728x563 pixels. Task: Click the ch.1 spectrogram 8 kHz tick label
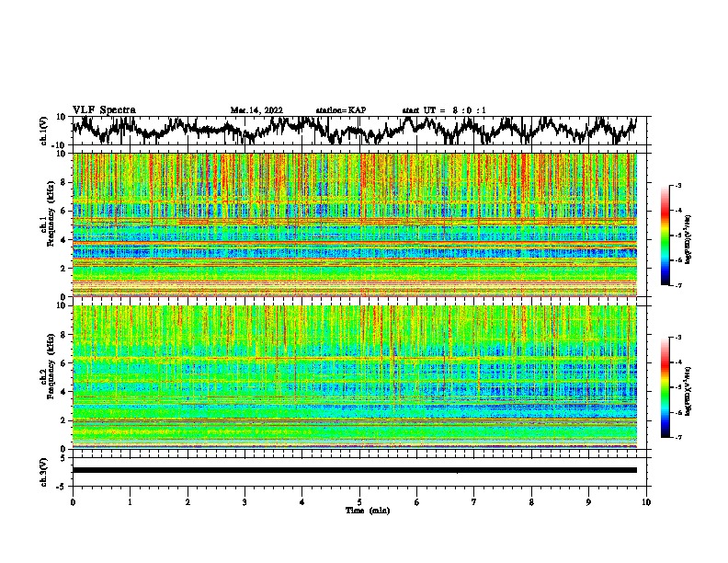pyautogui.click(x=64, y=182)
